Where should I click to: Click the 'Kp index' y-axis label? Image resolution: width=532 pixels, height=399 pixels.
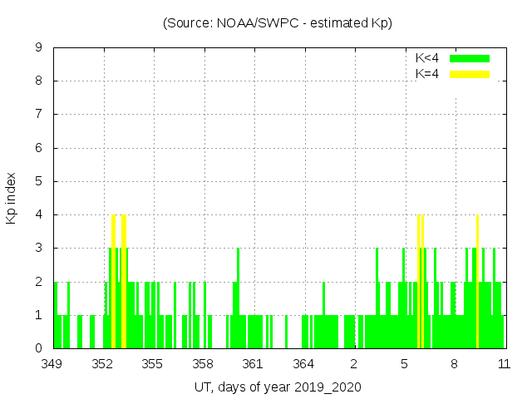tap(12, 198)
